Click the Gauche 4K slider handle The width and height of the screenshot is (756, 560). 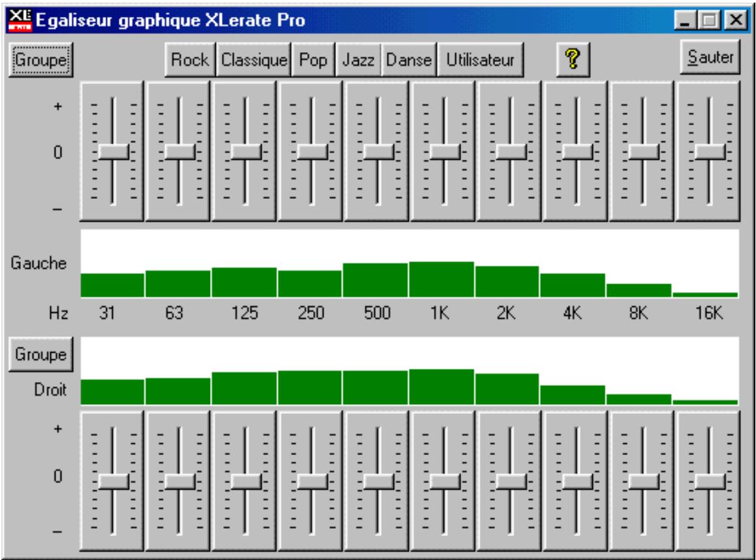tap(577, 152)
